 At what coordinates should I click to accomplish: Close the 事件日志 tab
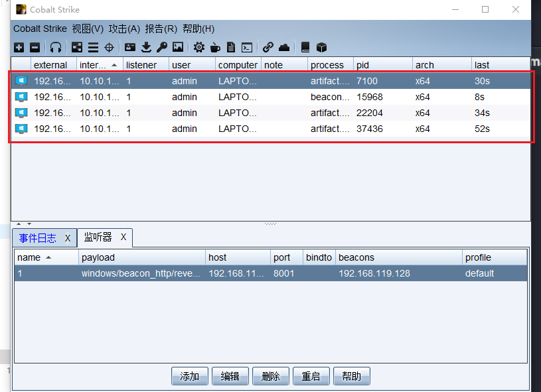[68, 238]
